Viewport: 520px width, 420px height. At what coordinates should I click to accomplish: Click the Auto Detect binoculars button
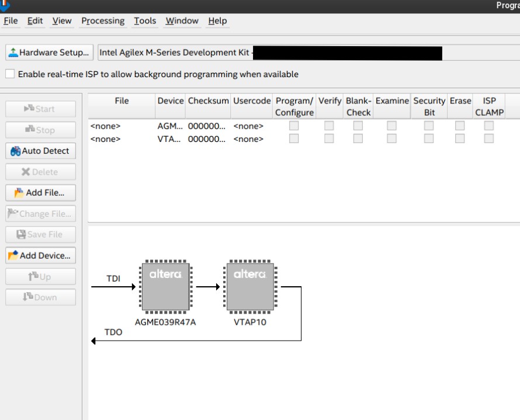pos(40,151)
